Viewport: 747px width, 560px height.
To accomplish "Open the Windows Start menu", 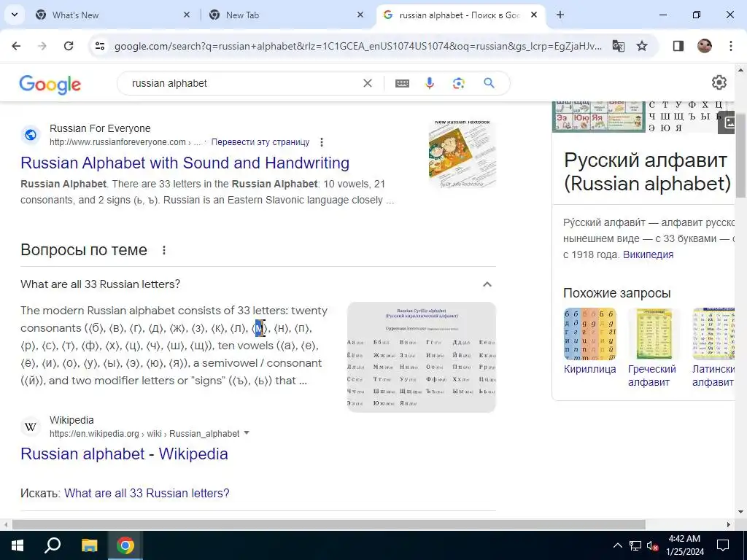I will pyautogui.click(x=18, y=545).
